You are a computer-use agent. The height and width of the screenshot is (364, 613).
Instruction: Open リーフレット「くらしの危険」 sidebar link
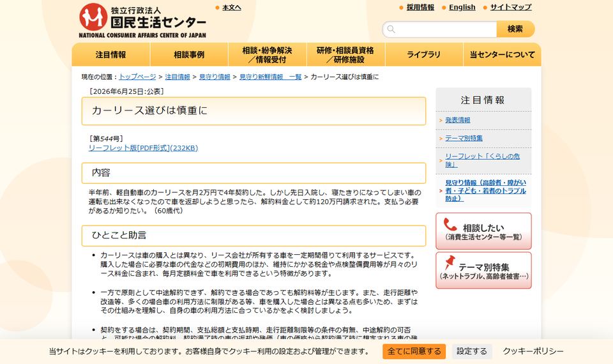(483, 160)
